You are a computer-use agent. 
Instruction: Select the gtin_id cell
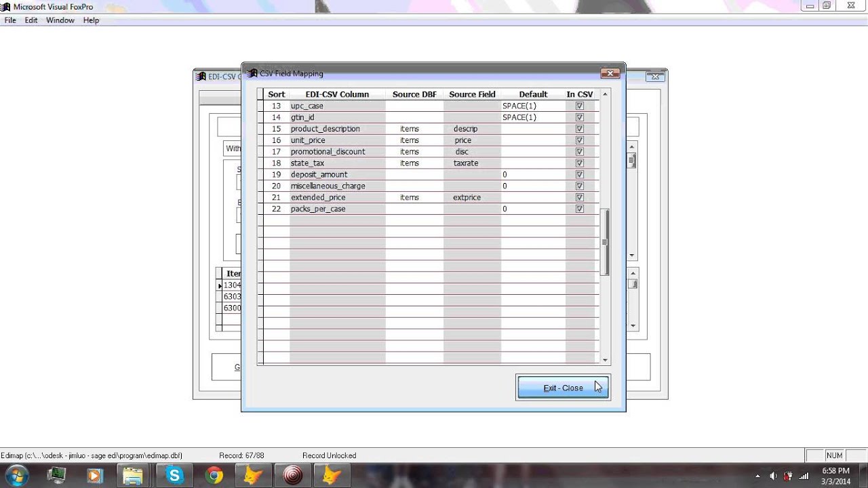click(x=337, y=118)
